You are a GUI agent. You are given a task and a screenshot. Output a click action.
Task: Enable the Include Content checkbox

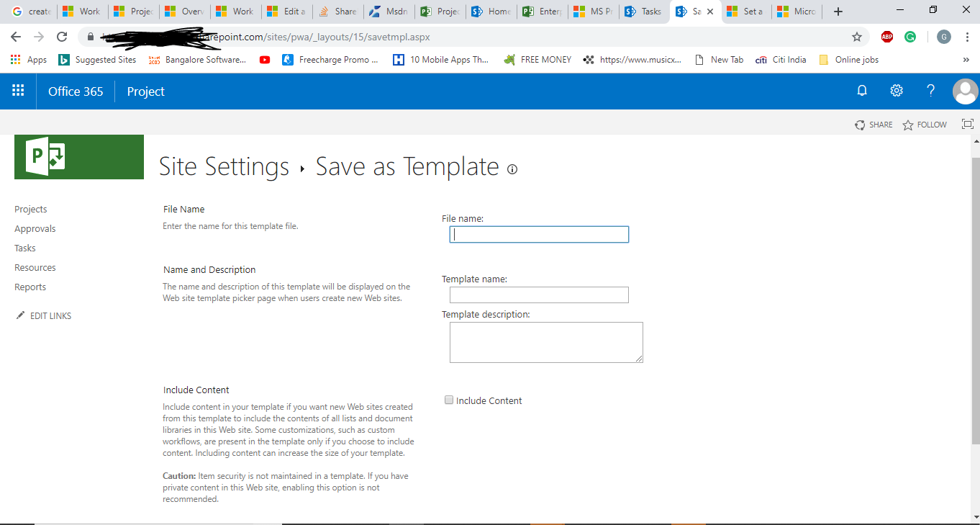(449, 400)
